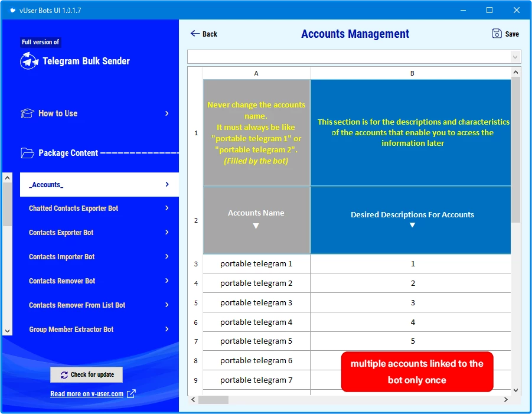Click the vUser app icon in title bar

pos(12,10)
